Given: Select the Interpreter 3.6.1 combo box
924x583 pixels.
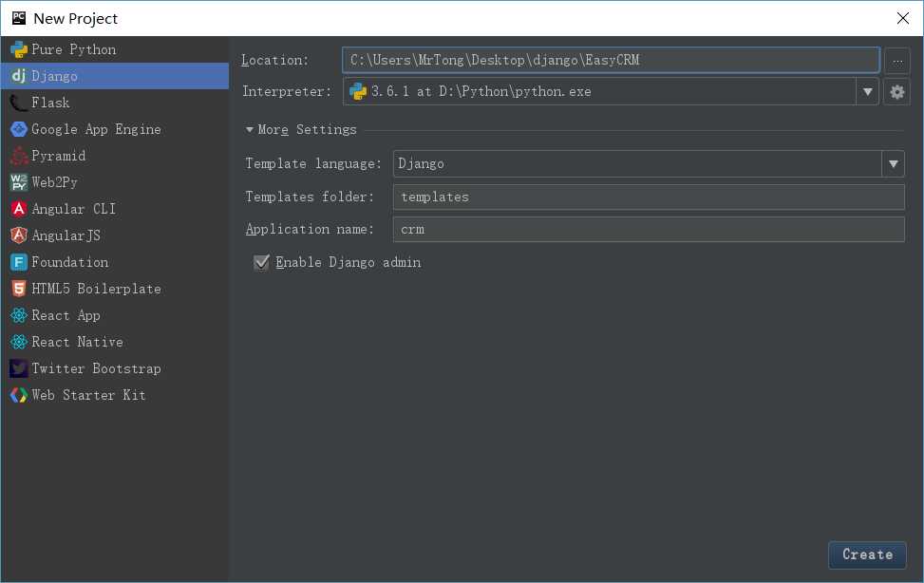Looking at the screenshot, I should pos(611,92).
